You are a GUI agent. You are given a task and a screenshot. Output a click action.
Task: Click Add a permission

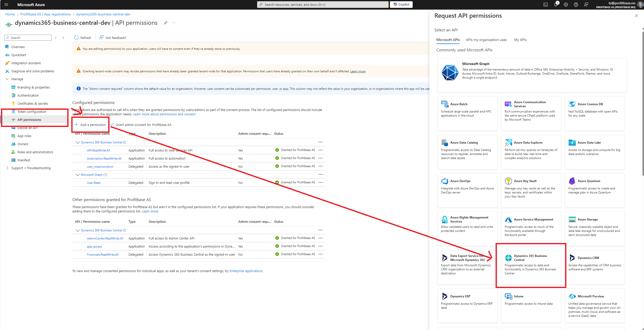[x=90, y=125]
